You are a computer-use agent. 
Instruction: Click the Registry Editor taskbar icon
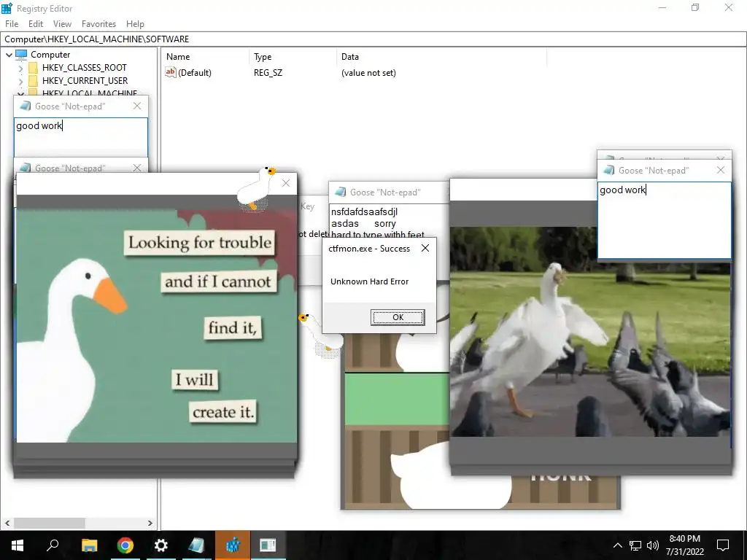pos(233,545)
